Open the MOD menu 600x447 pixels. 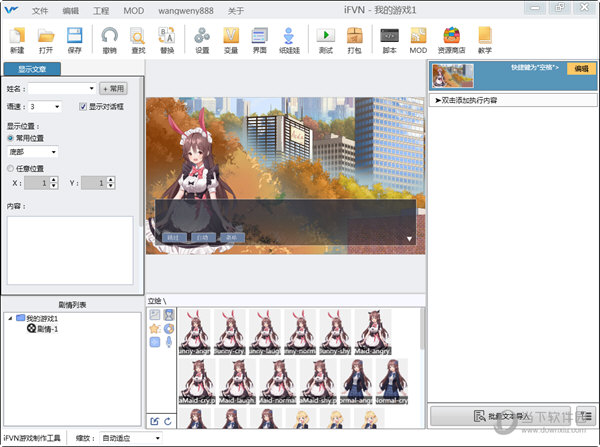[x=134, y=11]
